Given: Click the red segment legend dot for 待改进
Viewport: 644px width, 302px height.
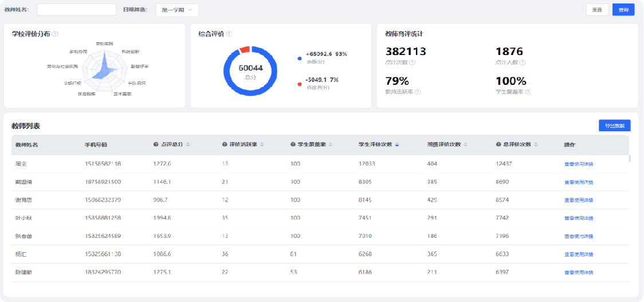Looking at the screenshot, I should point(300,84).
